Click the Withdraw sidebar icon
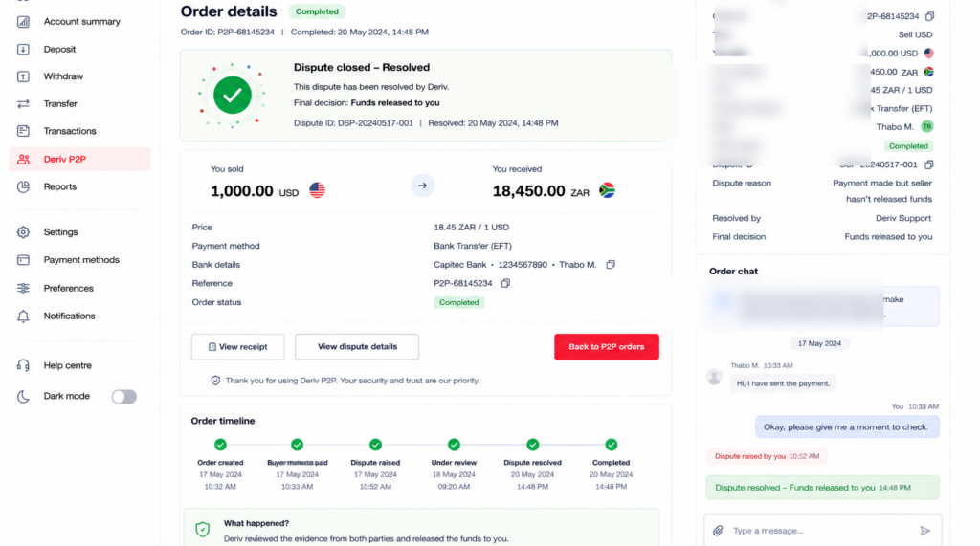 [x=23, y=76]
